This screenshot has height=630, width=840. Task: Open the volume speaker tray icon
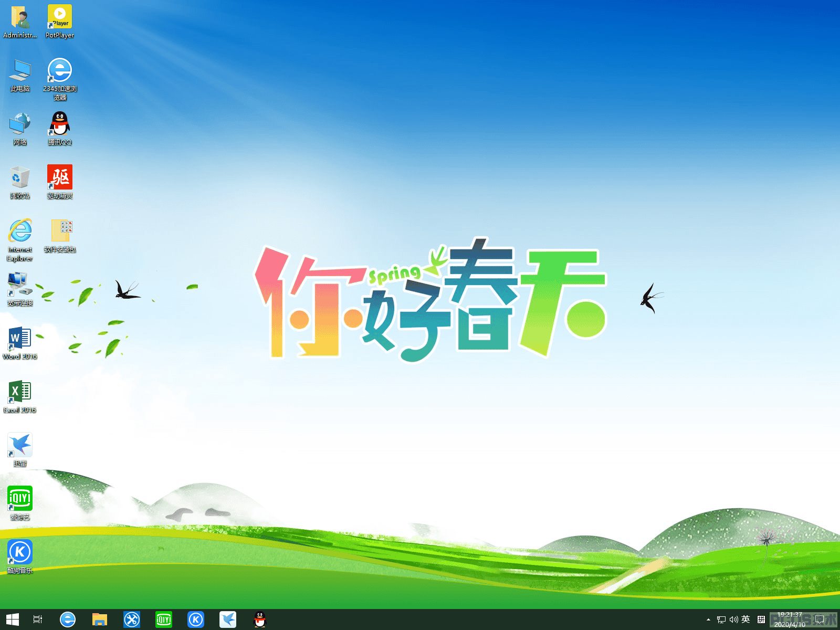click(x=733, y=619)
